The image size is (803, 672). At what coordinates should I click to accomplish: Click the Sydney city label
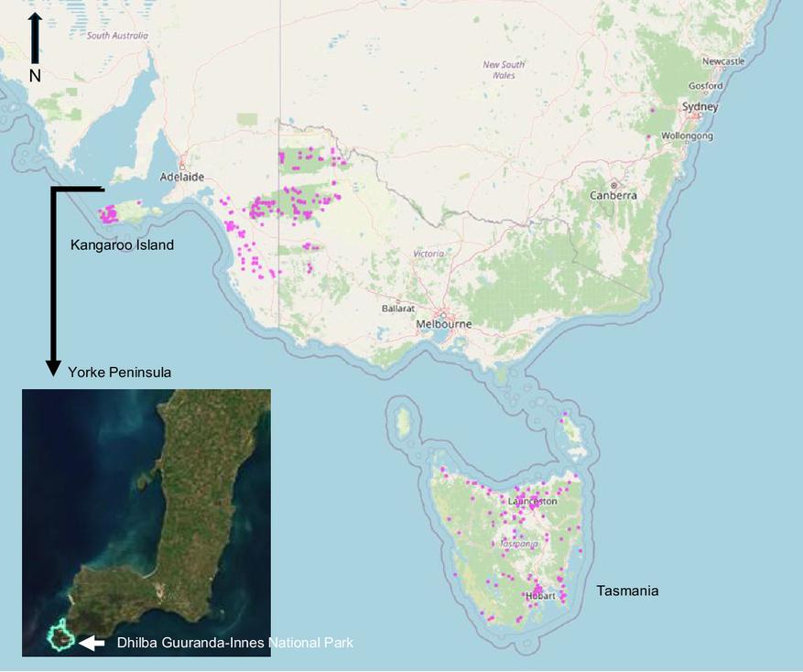click(700, 107)
